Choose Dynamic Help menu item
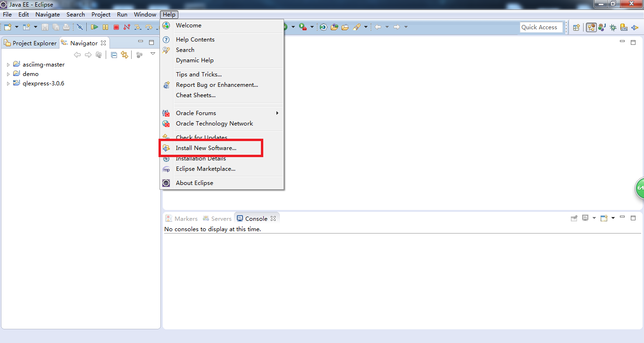This screenshot has height=343, width=644. (222, 60)
